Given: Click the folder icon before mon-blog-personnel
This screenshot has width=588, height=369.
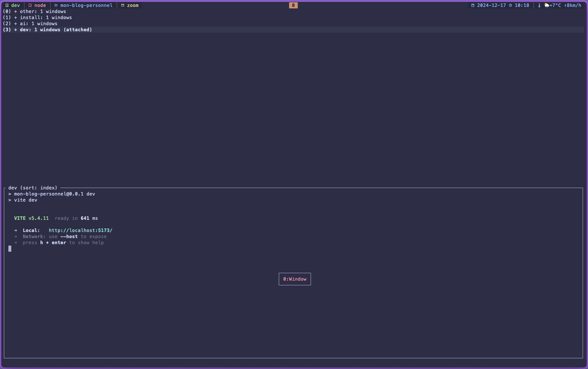Looking at the screenshot, I should coord(56,5).
